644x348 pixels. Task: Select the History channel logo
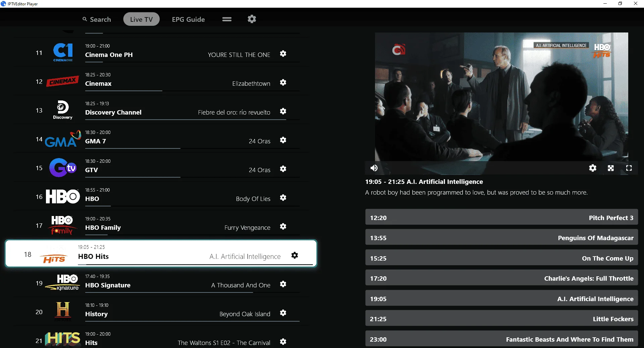coord(63,311)
